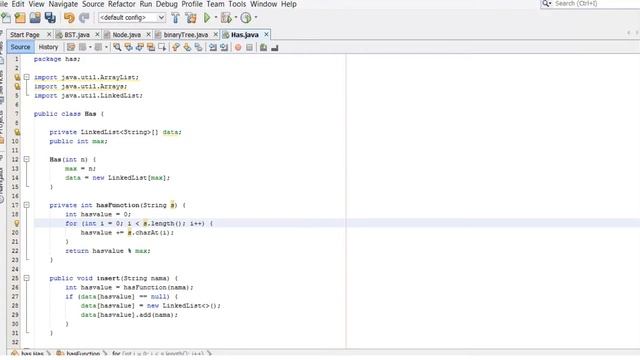Open the Team menu
Screen dimensions: 640x360
215,4
